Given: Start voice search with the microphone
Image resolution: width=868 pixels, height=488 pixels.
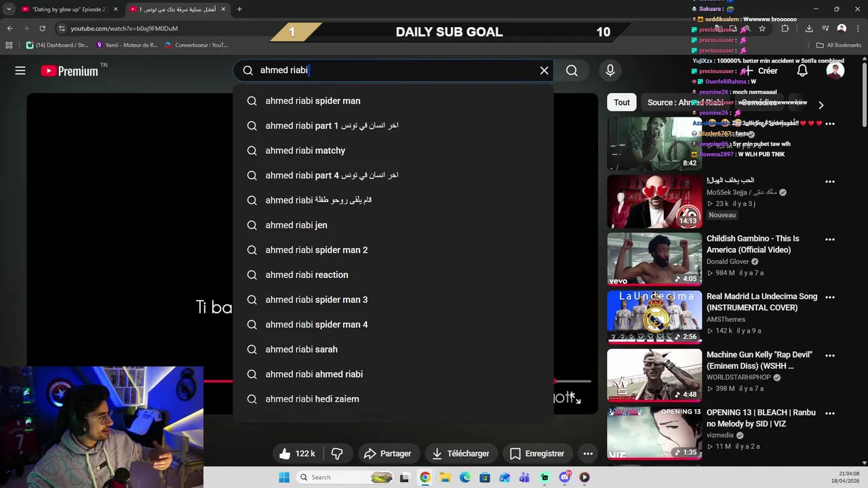Looking at the screenshot, I should [610, 70].
